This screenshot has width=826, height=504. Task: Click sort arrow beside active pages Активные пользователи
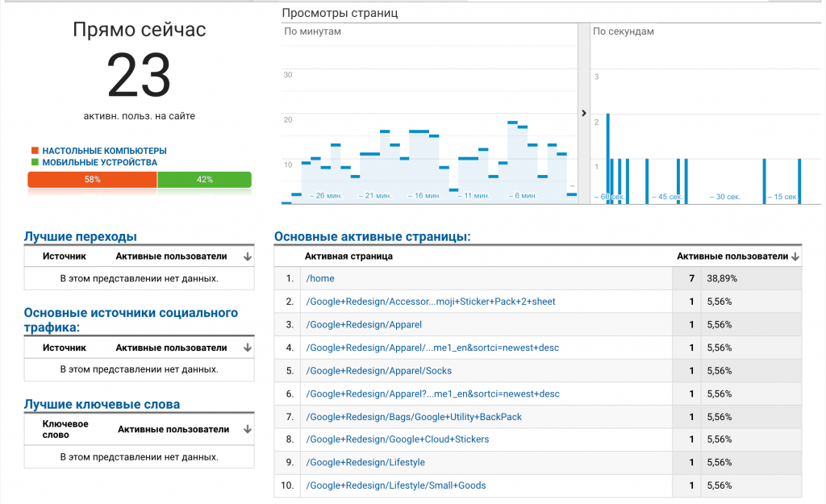(x=795, y=256)
